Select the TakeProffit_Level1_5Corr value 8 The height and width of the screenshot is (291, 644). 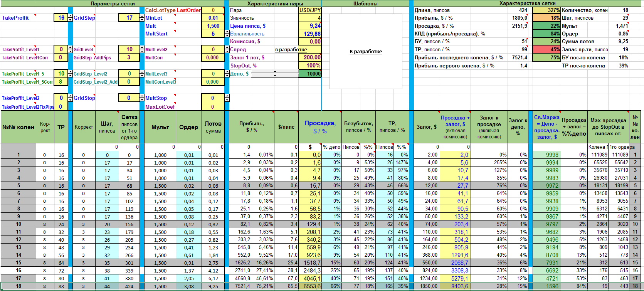pyautogui.click(x=61, y=82)
